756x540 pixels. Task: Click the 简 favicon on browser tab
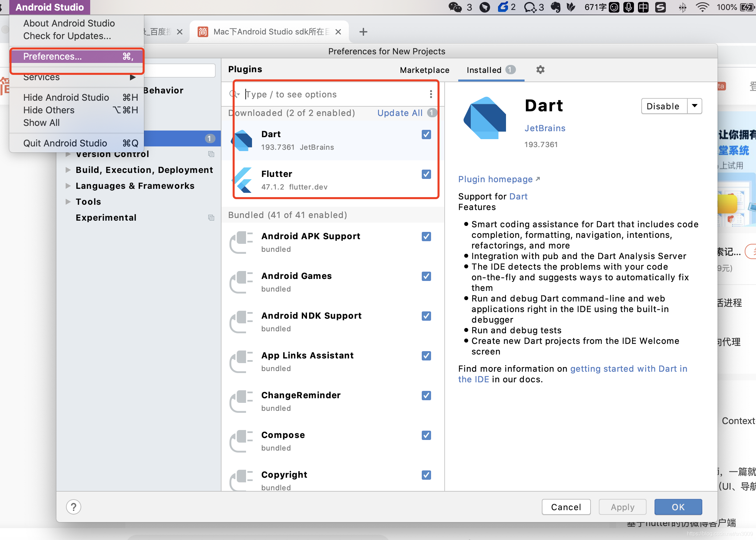pyautogui.click(x=203, y=32)
